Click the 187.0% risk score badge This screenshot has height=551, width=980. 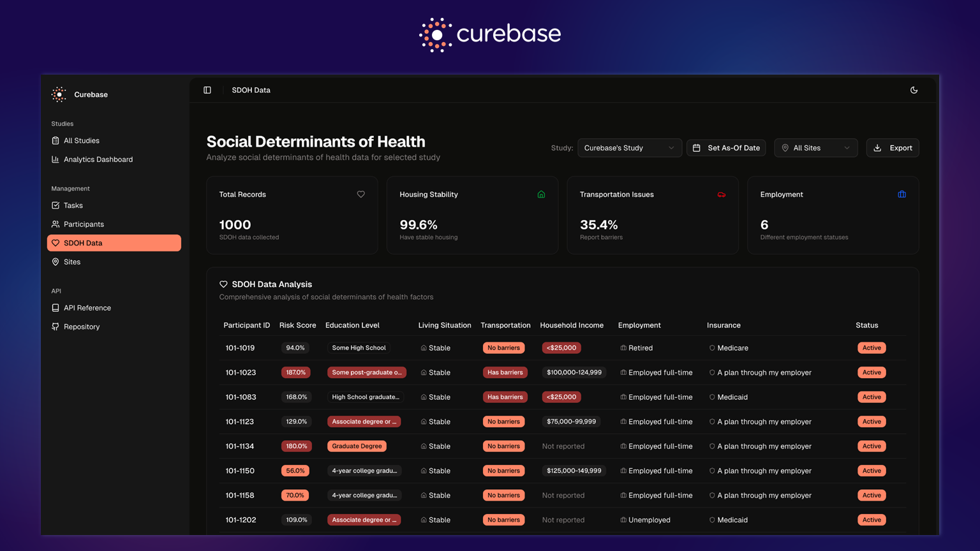click(296, 372)
